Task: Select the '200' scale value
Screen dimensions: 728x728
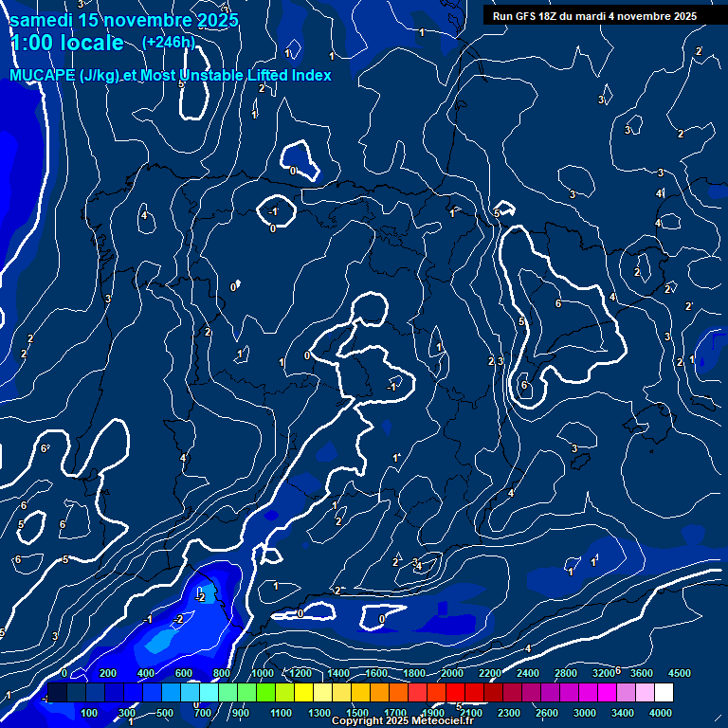Action: 108,673
